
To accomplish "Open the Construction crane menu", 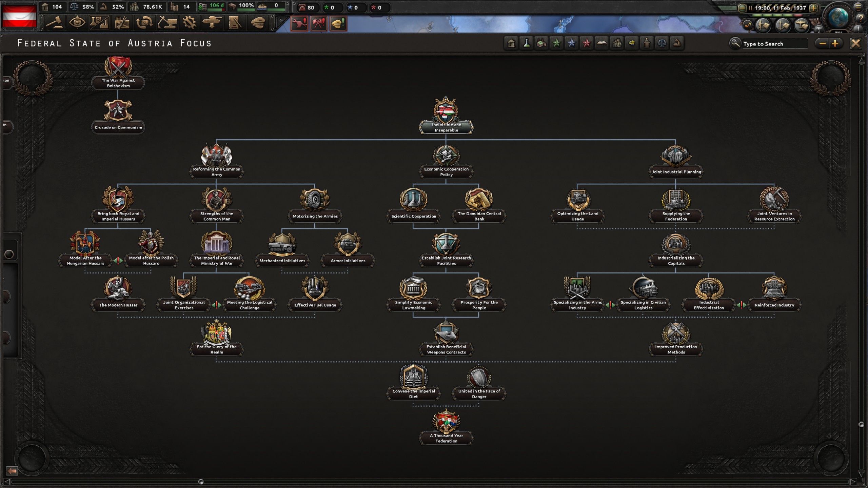I will (167, 23).
